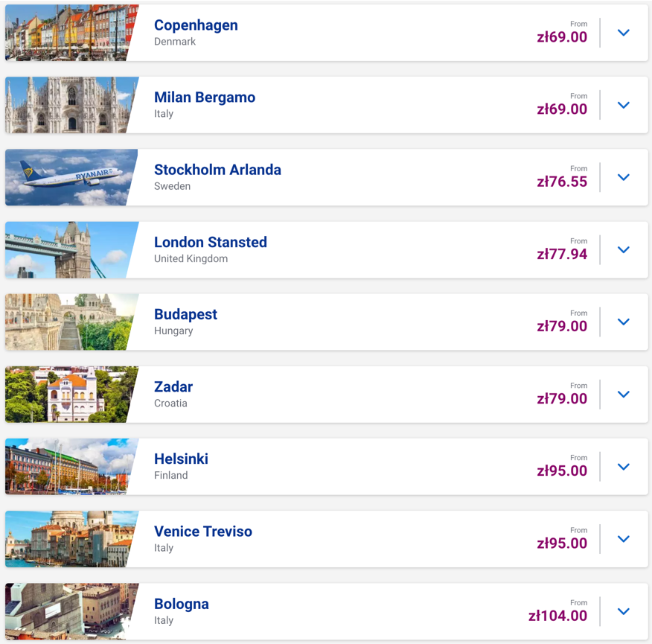The width and height of the screenshot is (652, 644).
Task: Select the Budapest destination title
Action: 185,314
